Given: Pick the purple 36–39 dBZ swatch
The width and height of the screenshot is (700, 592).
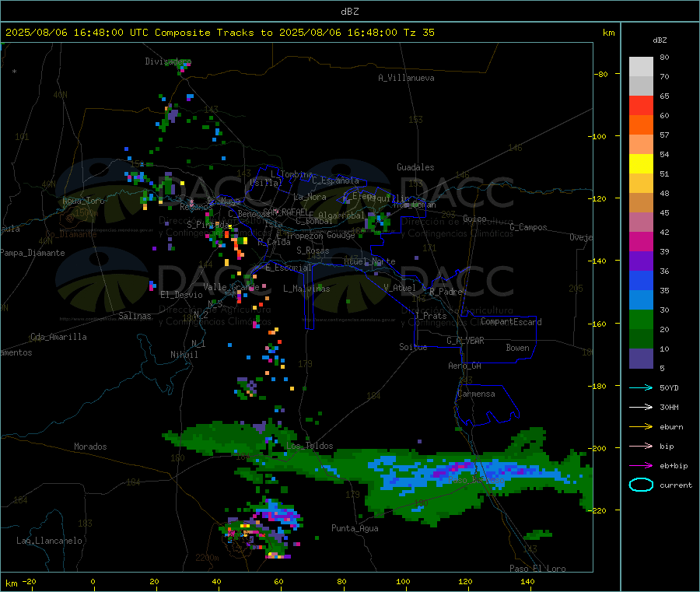Looking at the screenshot, I should (641, 261).
